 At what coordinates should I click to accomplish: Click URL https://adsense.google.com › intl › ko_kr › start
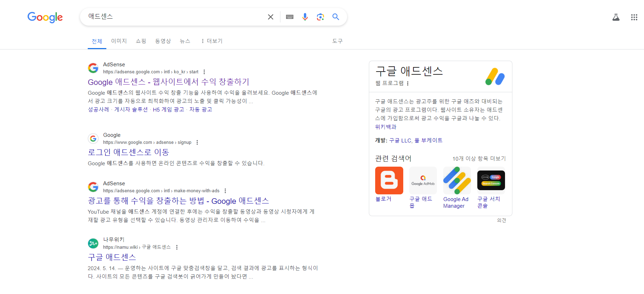coord(151,72)
